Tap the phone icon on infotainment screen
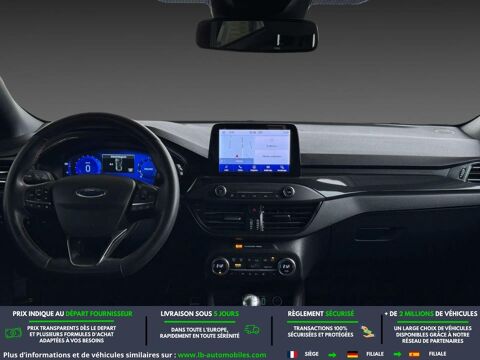The width and height of the screenshot is (480, 360). click(240, 168)
